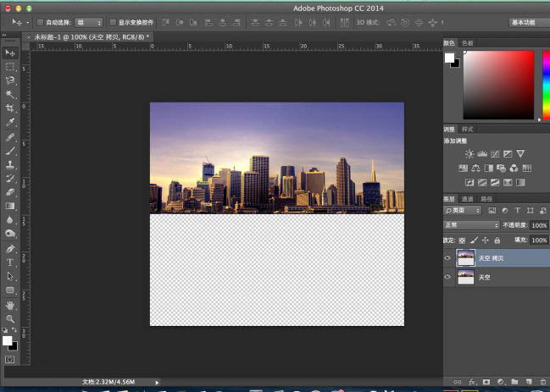Select the Zoom tool in toolbar
The width and height of the screenshot is (550, 392).
coord(10,318)
